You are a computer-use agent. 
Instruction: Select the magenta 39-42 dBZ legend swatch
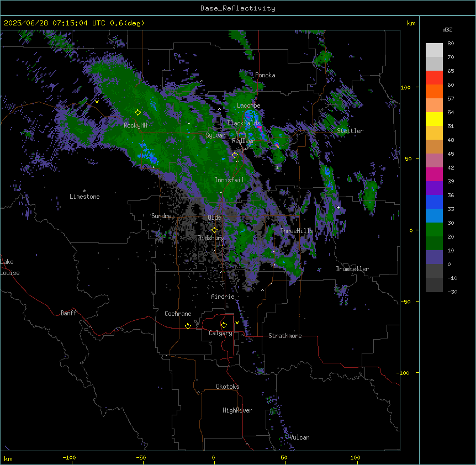pyautogui.click(x=434, y=174)
